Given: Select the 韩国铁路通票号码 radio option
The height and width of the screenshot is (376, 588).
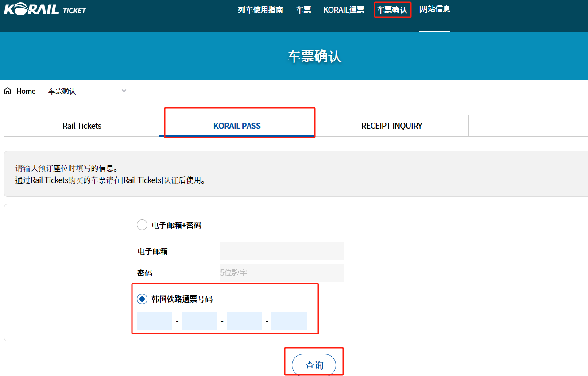Looking at the screenshot, I should pyautogui.click(x=142, y=299).
